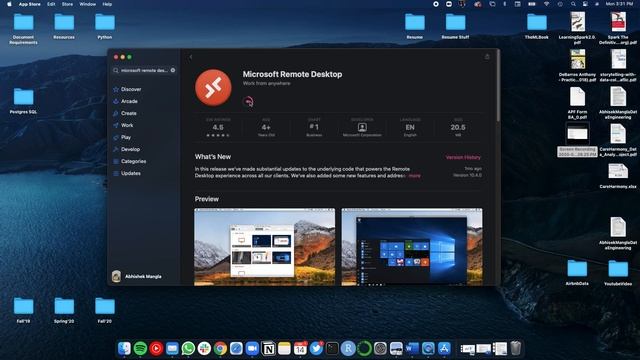The height and width of the screenshot is (360, 640).
Task: Open Terminal from the dock
Action: point(332,348)
